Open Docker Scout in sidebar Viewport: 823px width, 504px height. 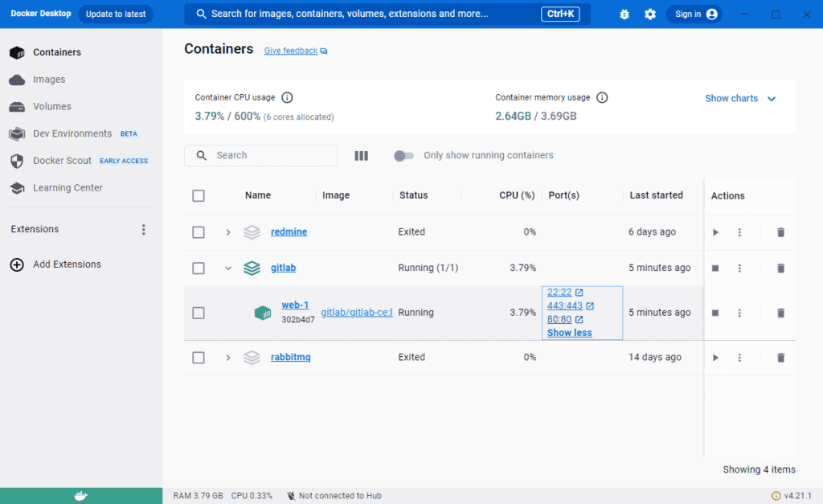(x=79, y=161)
